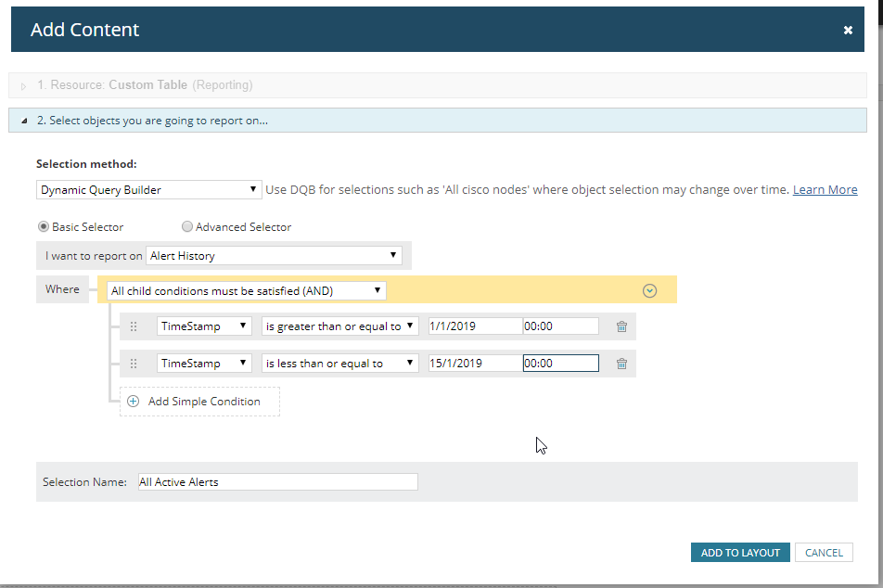Change the AND child conditions logic dropdown
This screenshot has width=883, height=588.
[246, 289]
